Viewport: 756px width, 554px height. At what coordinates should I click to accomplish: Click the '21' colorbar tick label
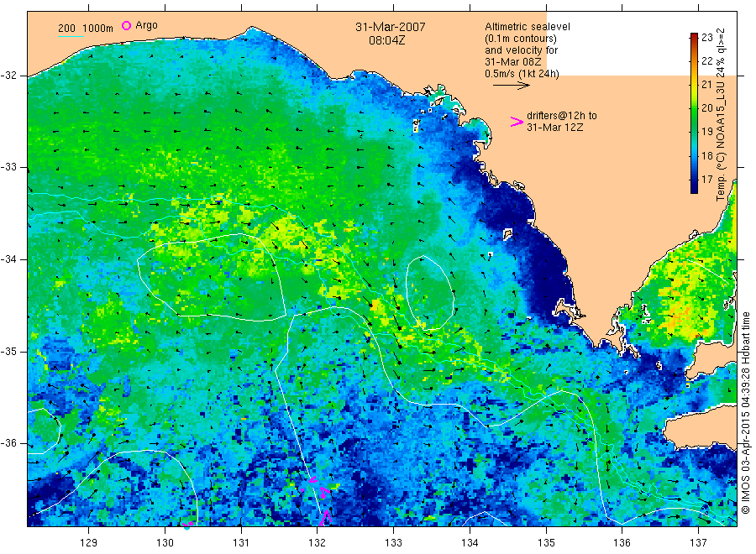706,84
